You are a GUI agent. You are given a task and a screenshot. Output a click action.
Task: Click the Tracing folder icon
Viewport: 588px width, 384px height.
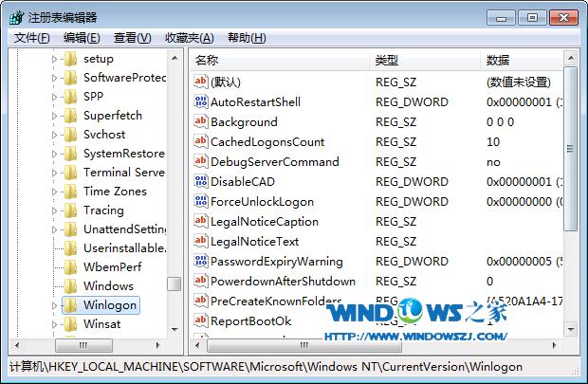pos(70,210)
